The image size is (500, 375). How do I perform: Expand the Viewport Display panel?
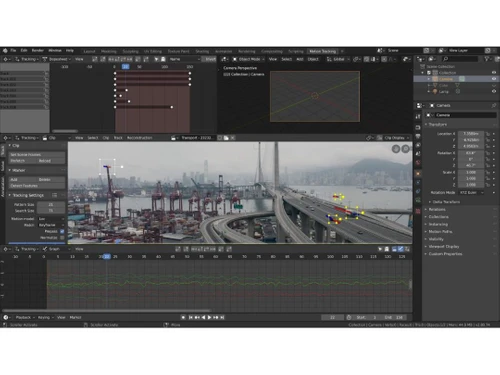(x=442, y=247)
